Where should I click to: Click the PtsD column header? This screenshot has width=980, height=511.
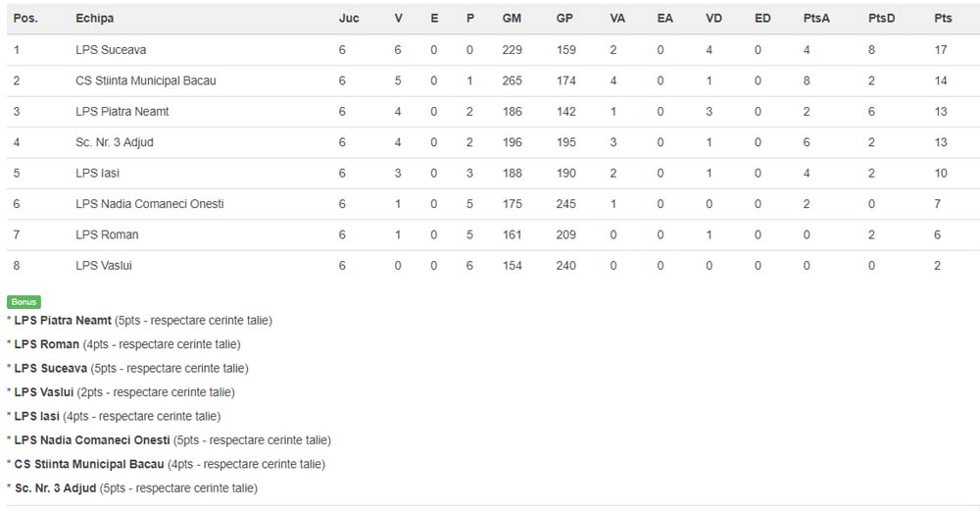click(881, 19)
